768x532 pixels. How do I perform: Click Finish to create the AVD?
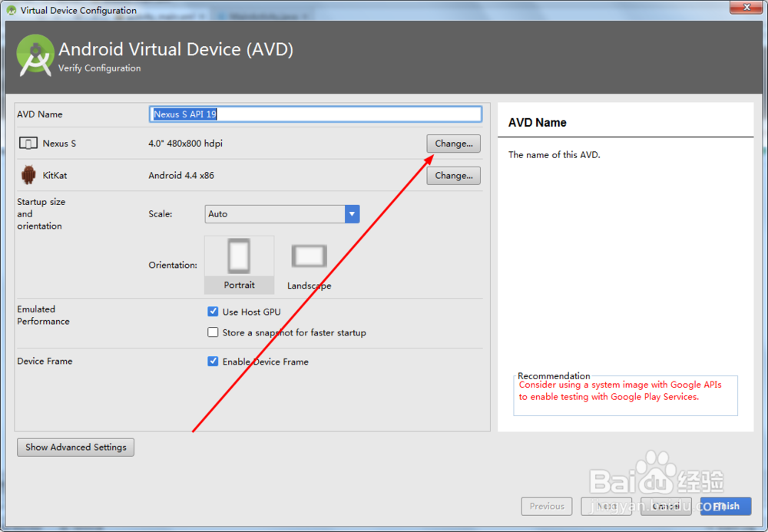[725, 506]
